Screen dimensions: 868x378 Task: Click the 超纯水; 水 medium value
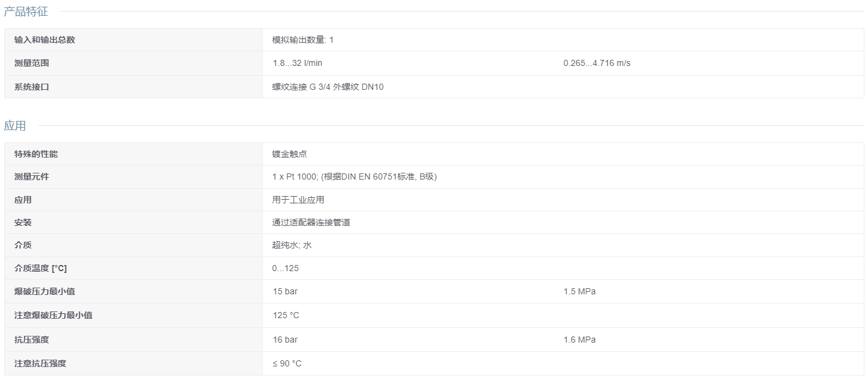[x=292, y=245]
